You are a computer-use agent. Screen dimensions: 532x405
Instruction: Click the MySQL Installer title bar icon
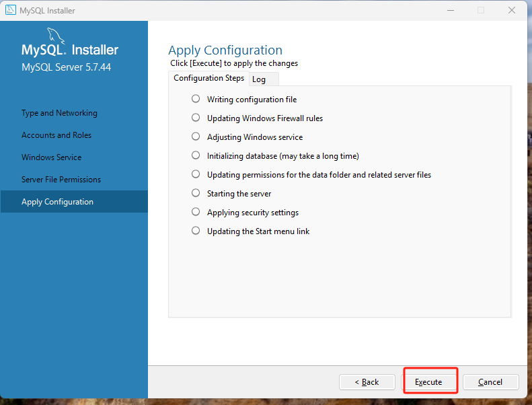point(10,11)
